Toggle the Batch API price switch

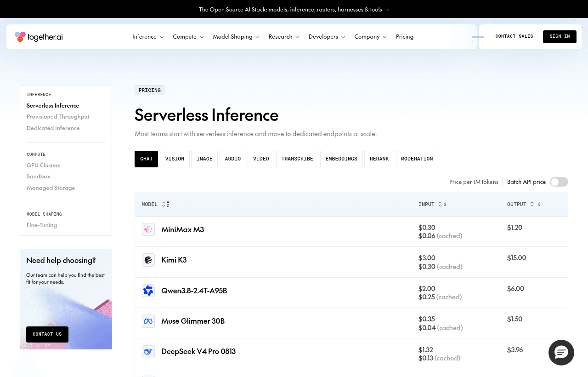tap(559, 182)
